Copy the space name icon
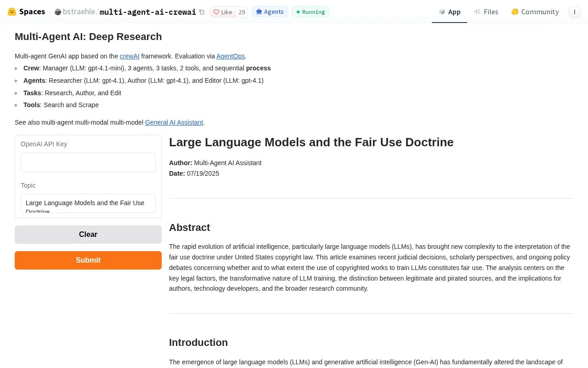The width and height of the screenshot is (588, 368). (202, 12)
